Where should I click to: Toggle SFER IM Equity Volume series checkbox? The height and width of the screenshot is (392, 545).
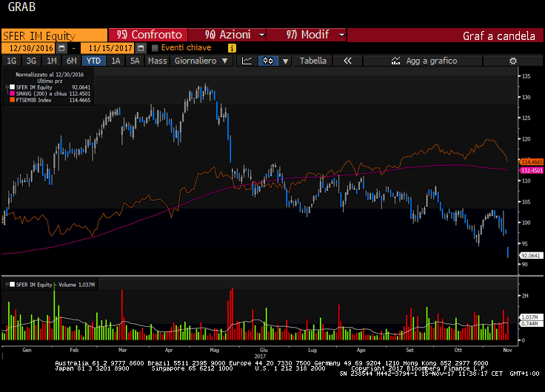[10, 284]
